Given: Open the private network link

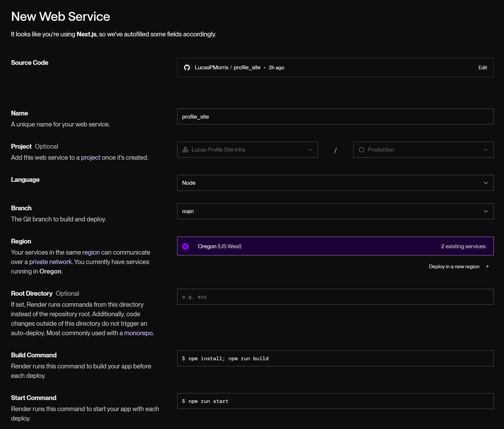Looking at the screenshot, I should (50, 262).
